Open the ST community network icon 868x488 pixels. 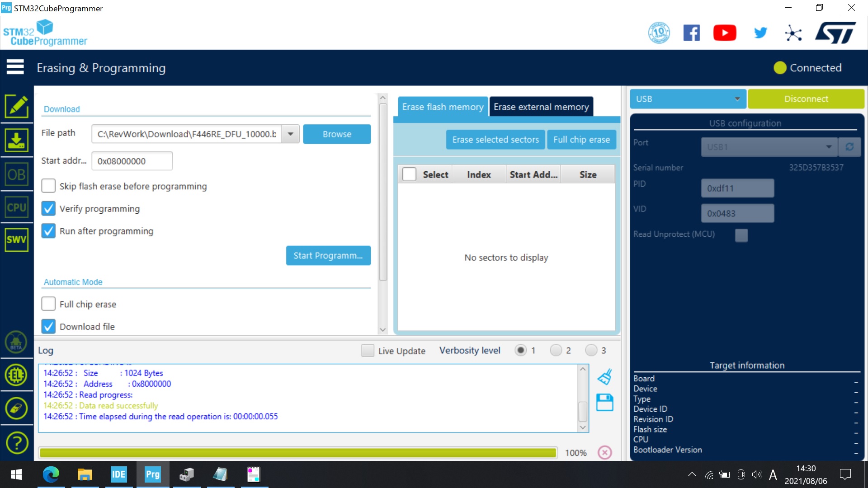793,33
